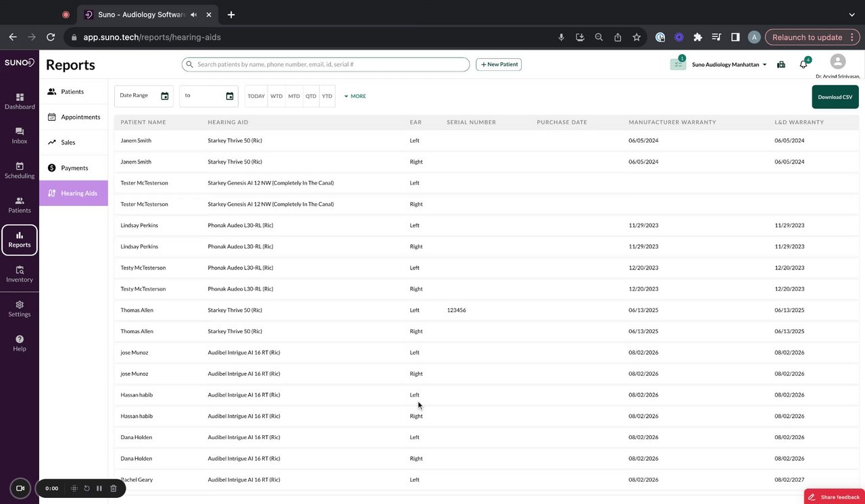This screenshot has height=504, width=865.
Task: Switch to the Payments report tab
Action: [x=74, y=168]
